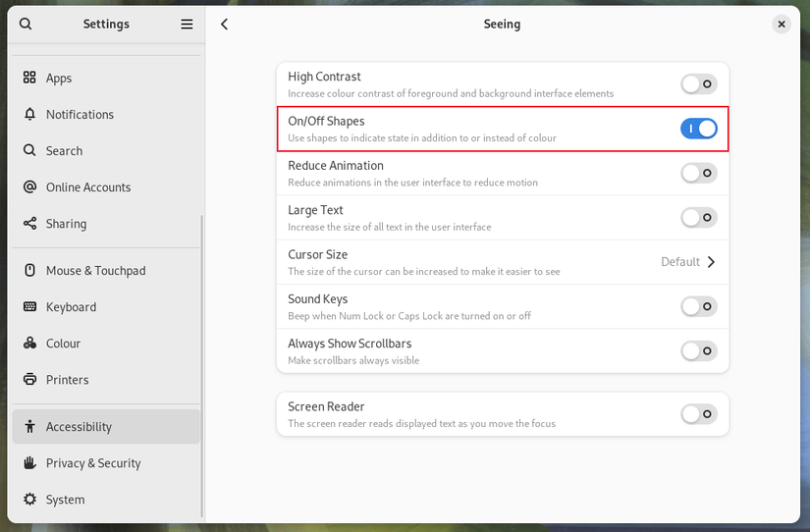This screenshot has width=810, height=532.
Task: Click the Apps grid icon in sidebar
Action: click(x=30, y=78)
